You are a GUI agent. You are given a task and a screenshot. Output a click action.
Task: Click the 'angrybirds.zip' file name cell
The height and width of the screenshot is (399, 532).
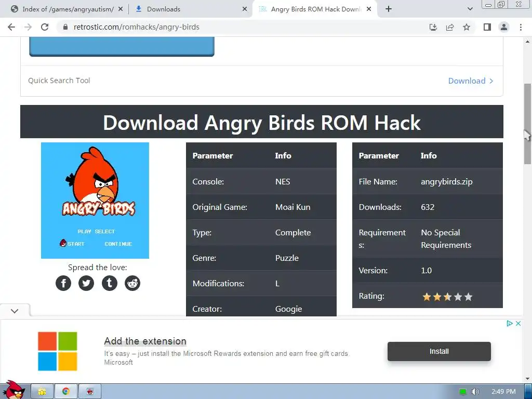[446, 181]
